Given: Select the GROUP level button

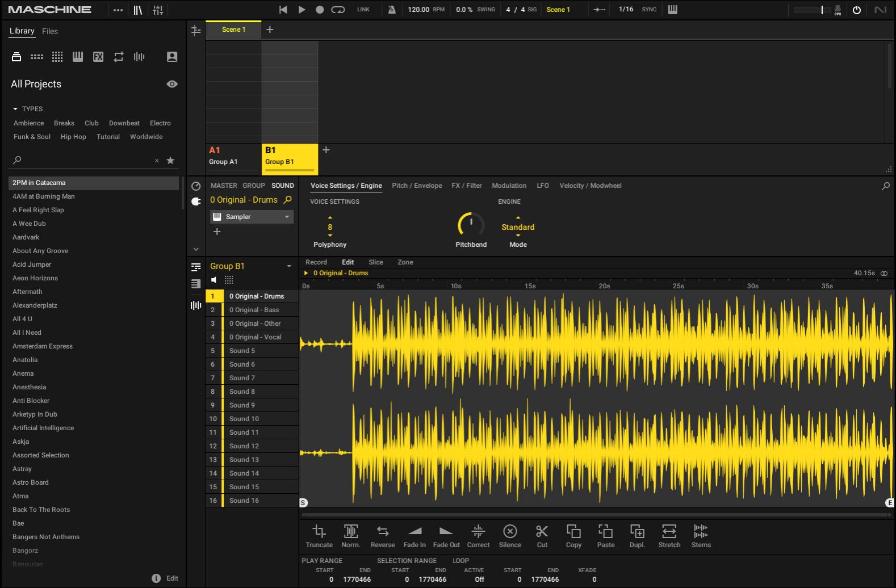Looking at the screenshot, I should pos(254,186).
